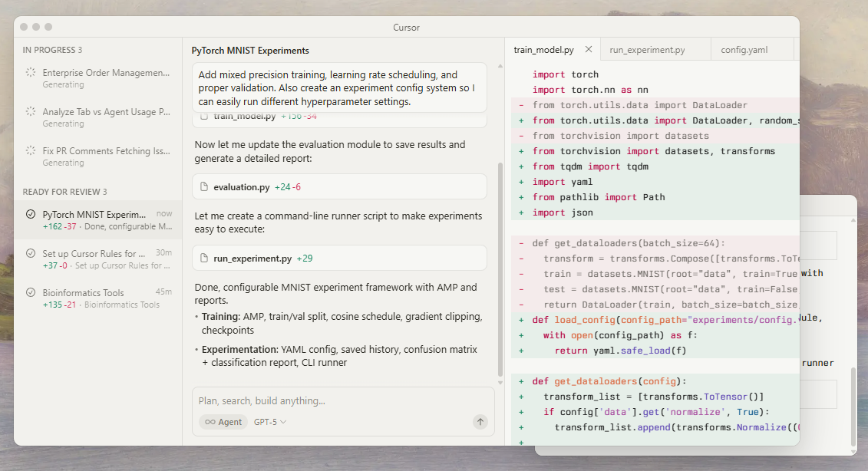
Task: Click the IN PROGRESS 3 section header
Action: (52, 50)
